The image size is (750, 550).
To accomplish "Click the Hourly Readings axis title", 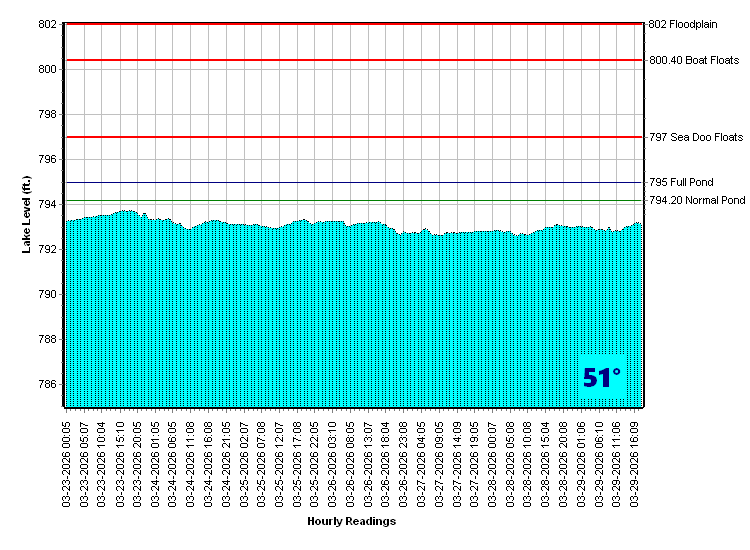I will click(351, 521).
